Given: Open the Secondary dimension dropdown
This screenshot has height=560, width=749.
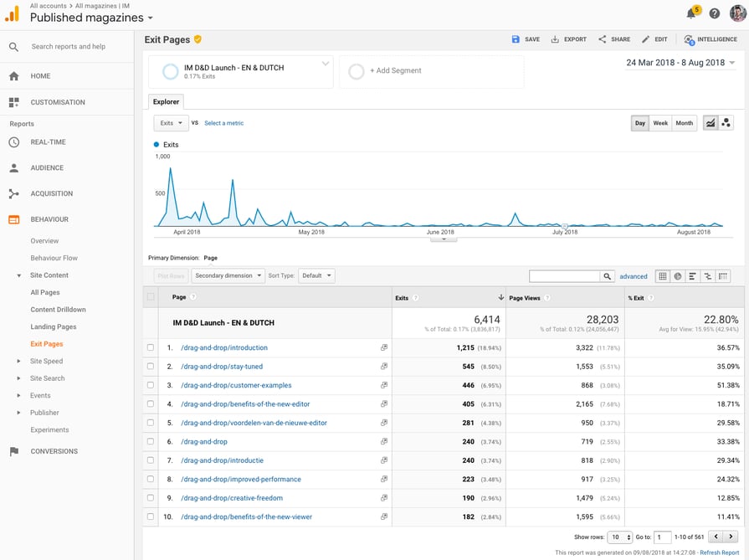Looking at the screenshot, I should (228, 275).
